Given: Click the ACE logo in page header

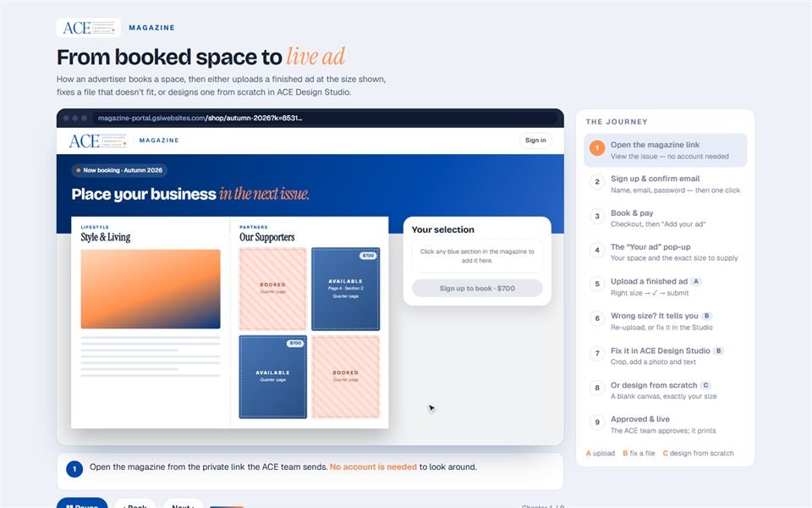Looking at the screenshot, I should pos(89,28).
